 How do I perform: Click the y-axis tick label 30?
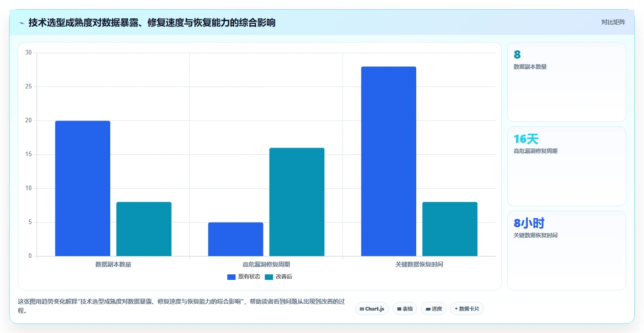tap(28, 53)
